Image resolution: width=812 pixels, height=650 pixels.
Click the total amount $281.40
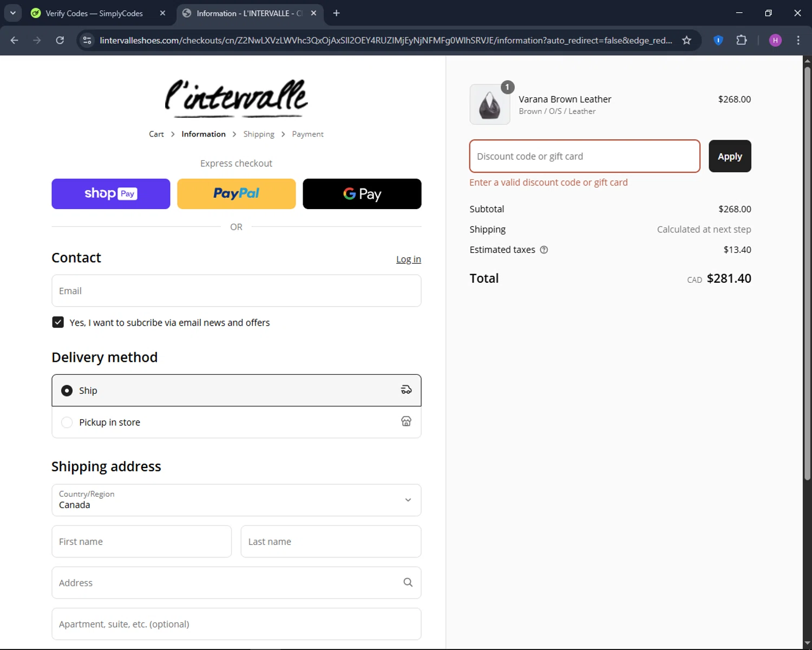click(729, 278)
